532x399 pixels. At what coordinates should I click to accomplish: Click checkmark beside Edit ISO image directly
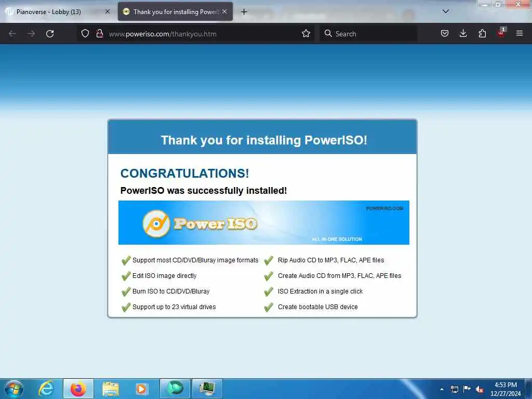click(x=126, y=276)
